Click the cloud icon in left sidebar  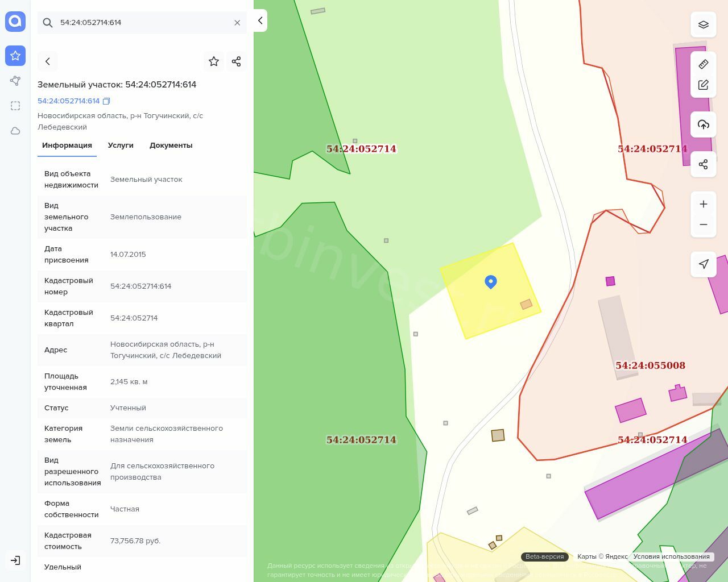(x=15, y=131)
